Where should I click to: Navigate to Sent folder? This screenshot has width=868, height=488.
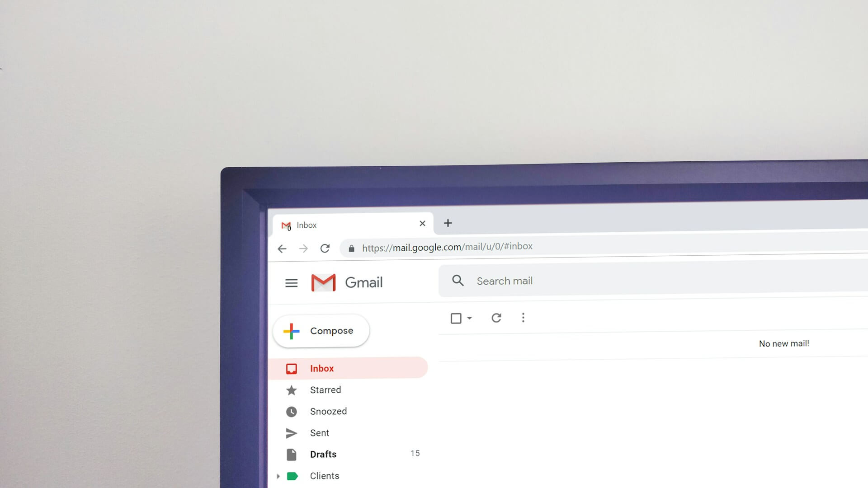[x=320, y=432]
